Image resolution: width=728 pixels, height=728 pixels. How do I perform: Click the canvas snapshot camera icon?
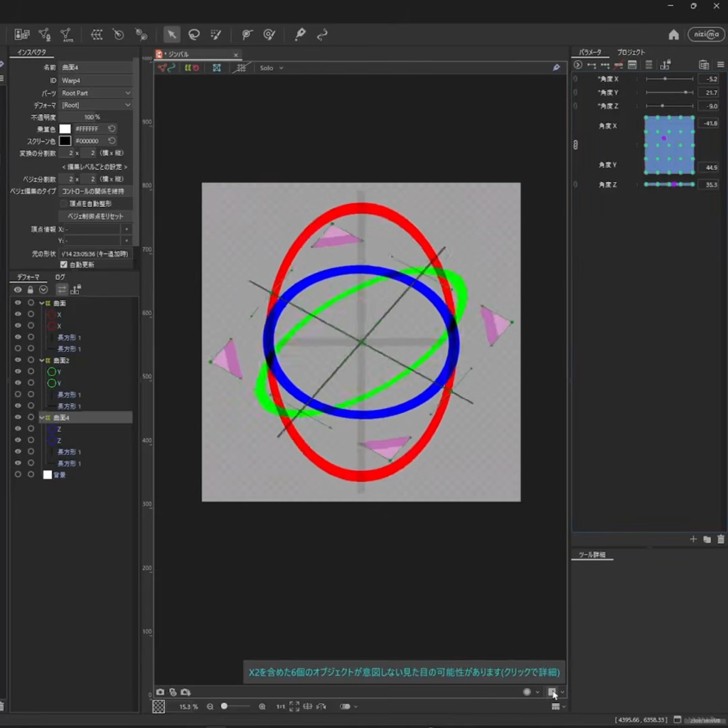161,692
